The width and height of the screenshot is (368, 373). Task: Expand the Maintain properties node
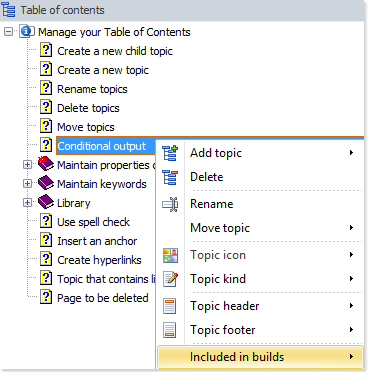click(27, 165)
